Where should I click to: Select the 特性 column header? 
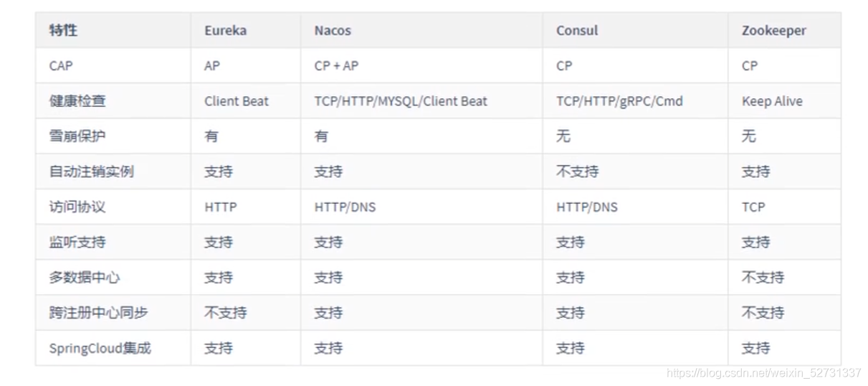click(63, 31)
